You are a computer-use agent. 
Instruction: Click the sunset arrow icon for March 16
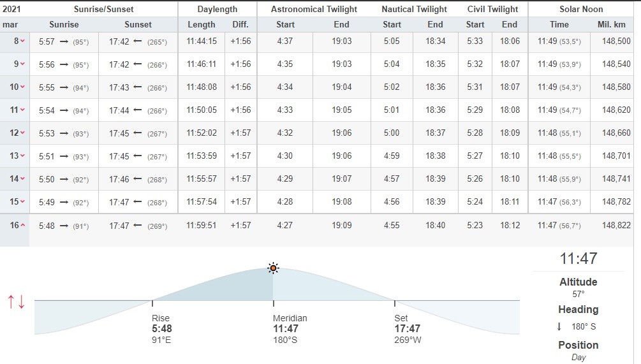click(138, 226)
